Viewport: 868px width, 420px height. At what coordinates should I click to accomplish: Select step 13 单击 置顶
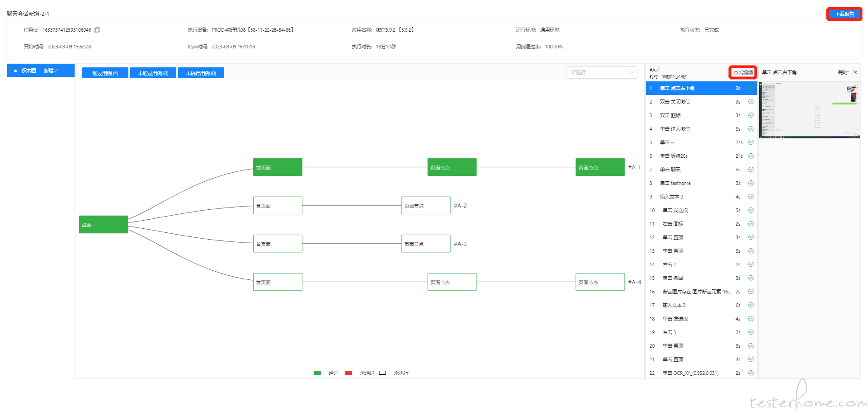[701, 251]
